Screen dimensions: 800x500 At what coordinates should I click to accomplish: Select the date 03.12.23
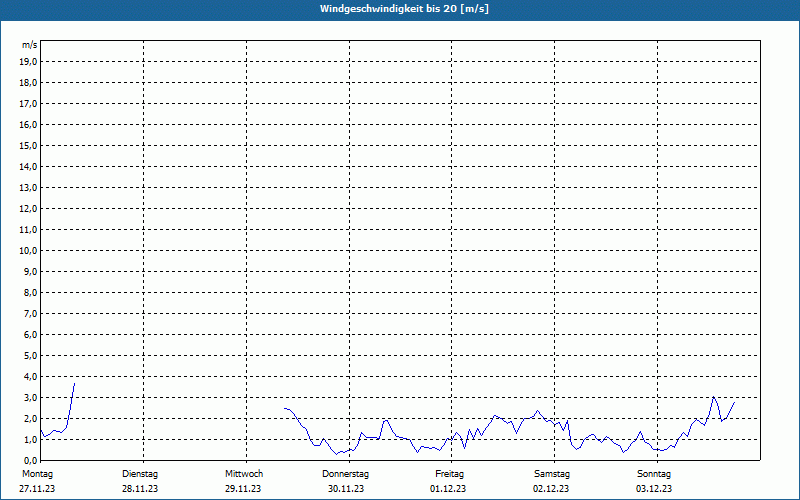click(654, 489)
